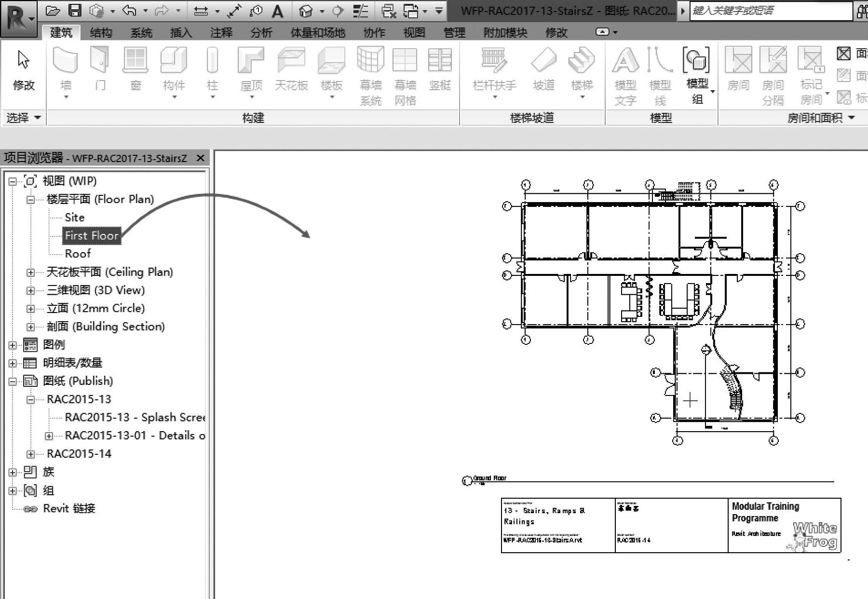868x599 pixels.
Task: Expand the 族 families node
Action: tap(13, 473)
